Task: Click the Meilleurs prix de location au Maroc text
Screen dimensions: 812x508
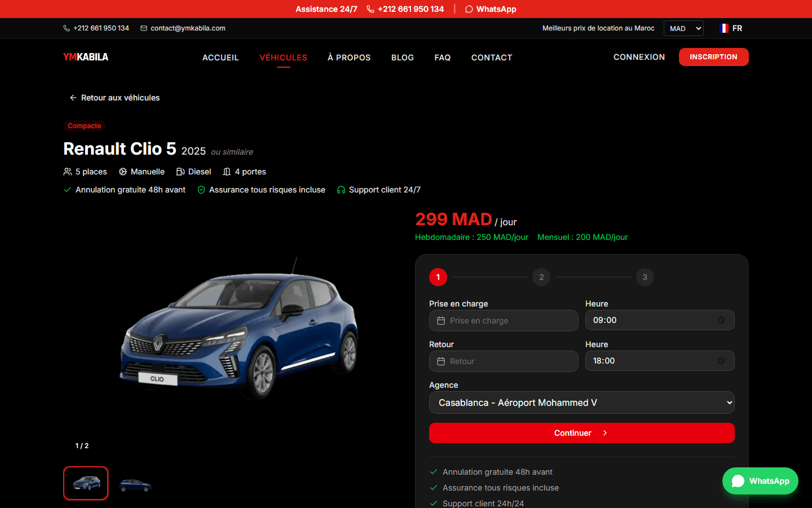Action: (x=598, y=28)
